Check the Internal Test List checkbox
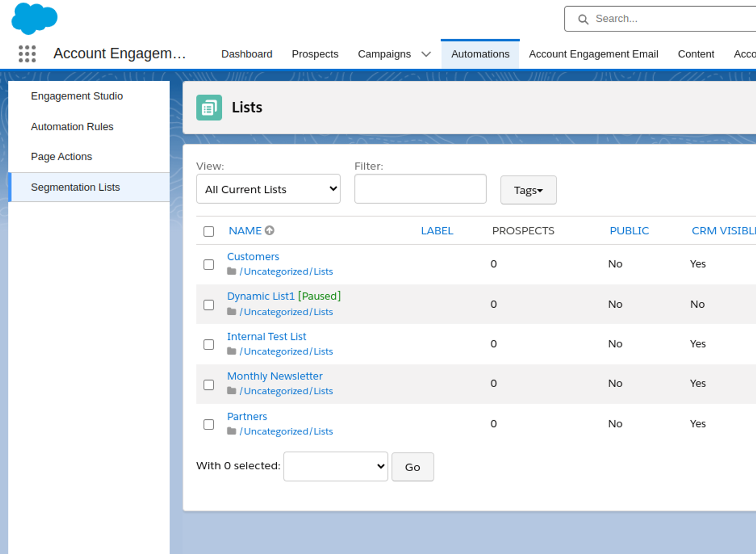The image size is (756, 554). click(209, 344)
